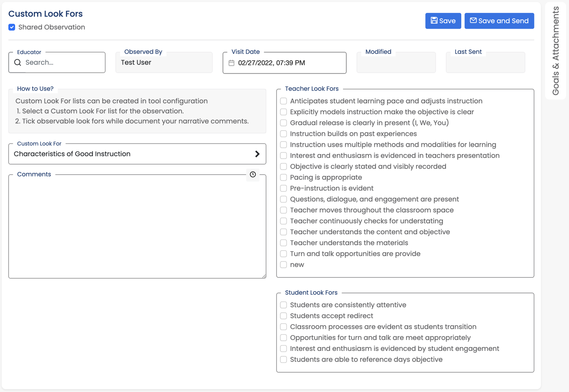Viewport: 569px width, 392px height.
Task: Tick the Students accept redirect item
Action: click(x=283, y=316)
